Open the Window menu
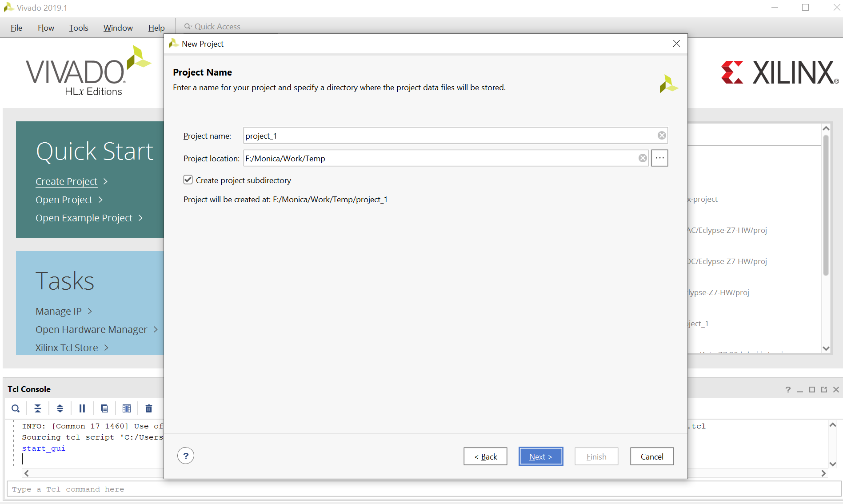843x504 pixels. [x=118, y=28]
